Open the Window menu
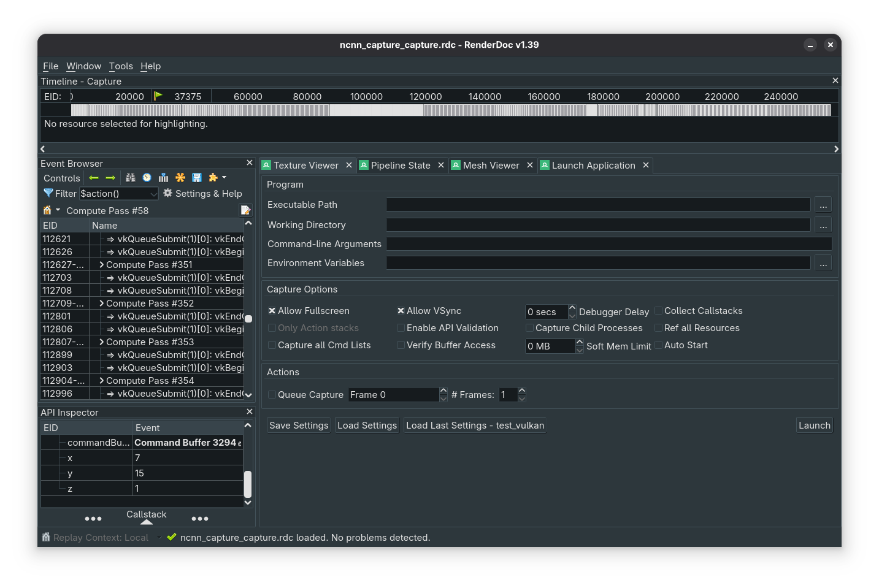 pyautogui.click(x=84, y=66)
